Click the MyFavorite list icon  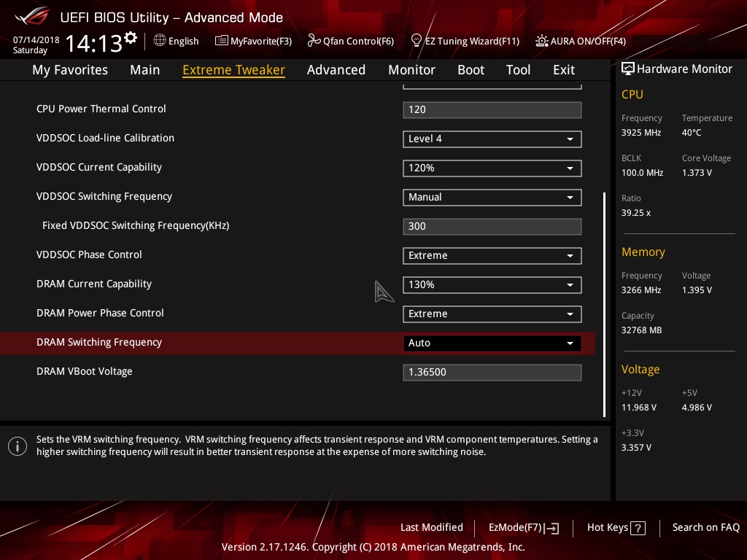point(222,41)
